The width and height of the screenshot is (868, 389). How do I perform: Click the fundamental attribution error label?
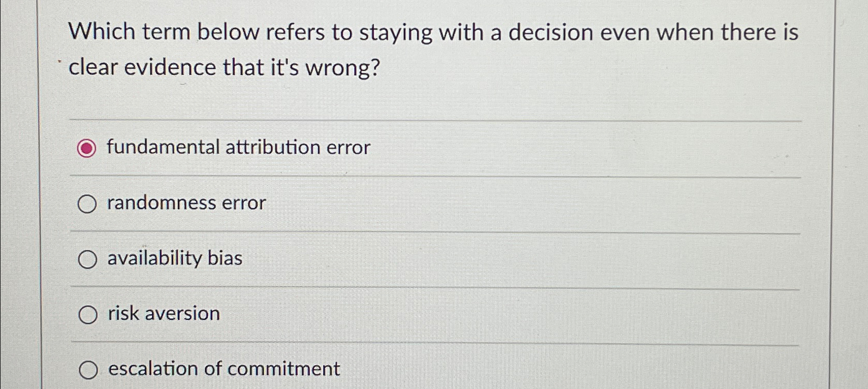point(237,148)
